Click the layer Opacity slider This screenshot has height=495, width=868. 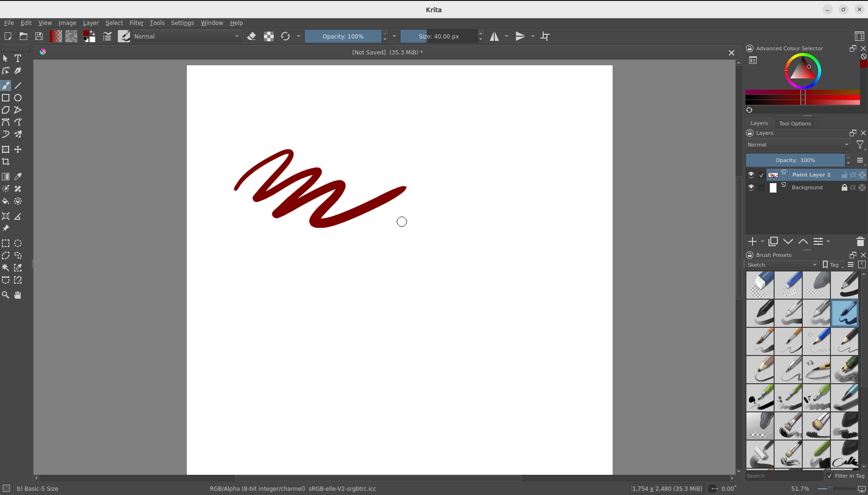pyautogui.click(x=795, y=160)
